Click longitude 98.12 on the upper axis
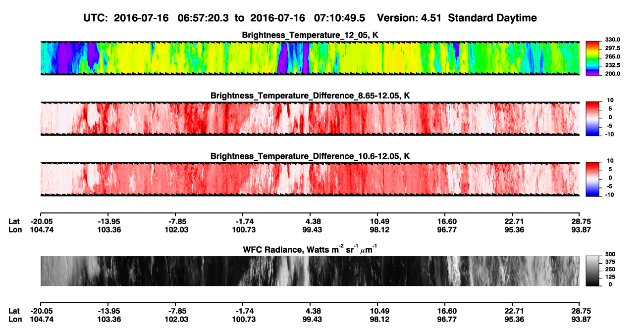The width and height of the screenshot is (644, 330). (x=378, y=230)
